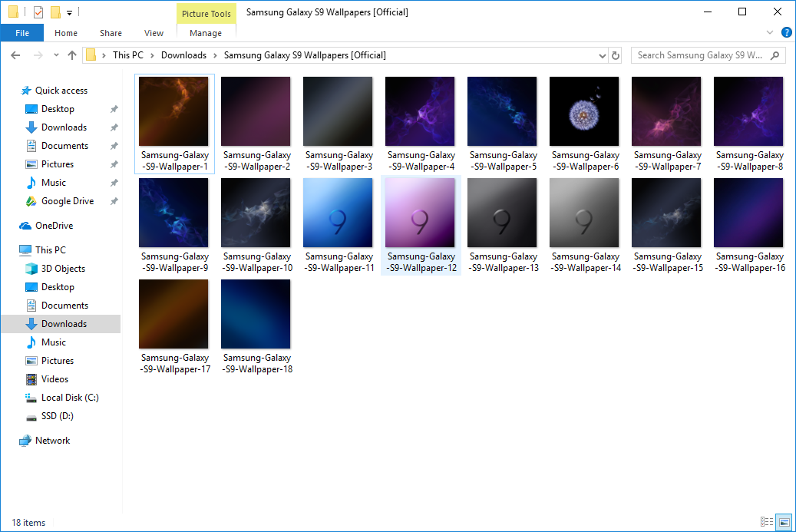Select Network in the navigation pane

pos(52,441)
